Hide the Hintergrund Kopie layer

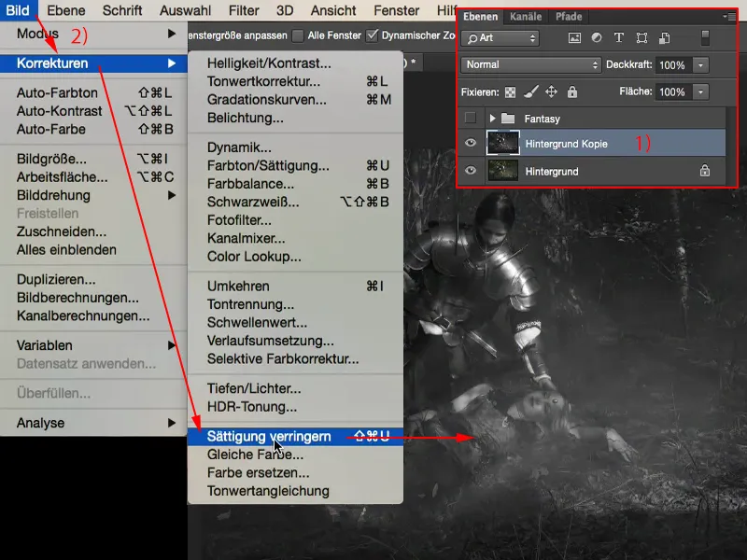[x=471, y=143]
